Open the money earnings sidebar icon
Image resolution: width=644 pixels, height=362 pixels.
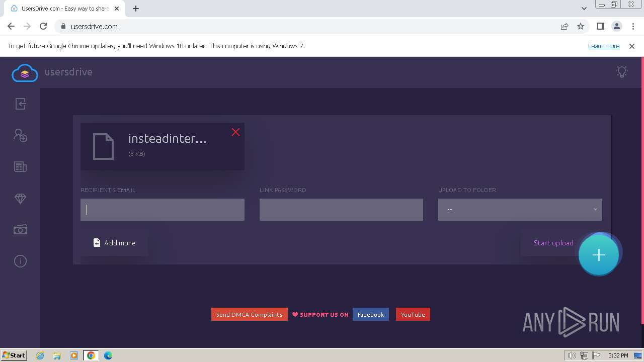coord(20,230)
